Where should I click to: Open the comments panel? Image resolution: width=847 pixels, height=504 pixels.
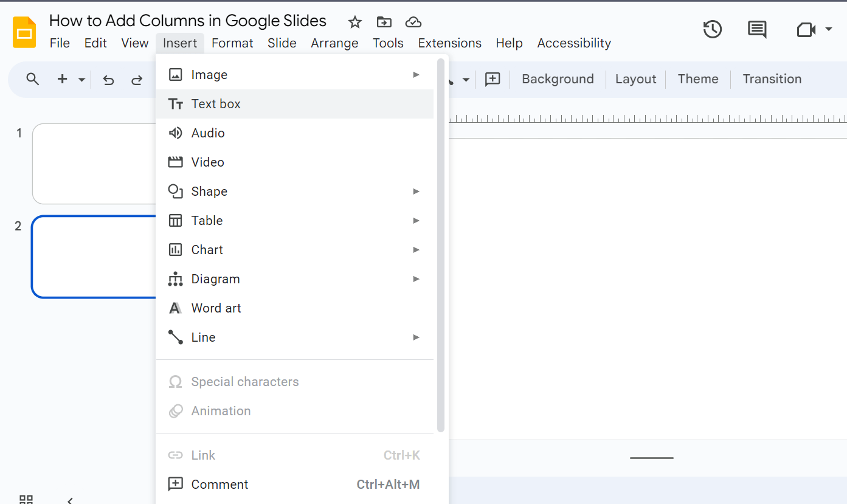pyautogui.click(x=756, y=29)
